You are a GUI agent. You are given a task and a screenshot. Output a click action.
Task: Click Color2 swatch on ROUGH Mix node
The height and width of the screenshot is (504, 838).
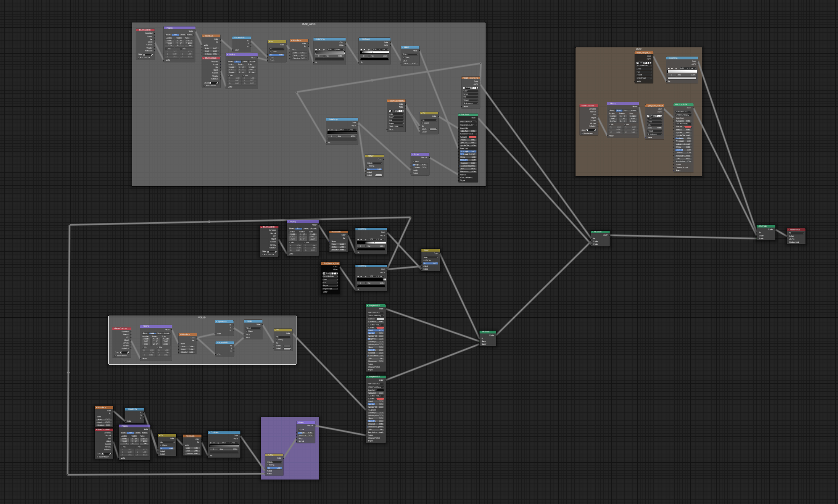[x=287, y=349]
